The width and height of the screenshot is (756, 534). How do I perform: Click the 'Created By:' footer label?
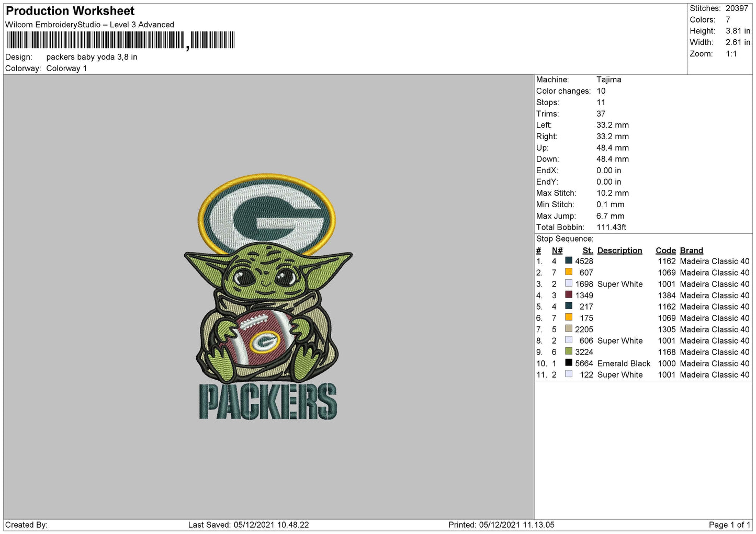click(x=26, y=525)
